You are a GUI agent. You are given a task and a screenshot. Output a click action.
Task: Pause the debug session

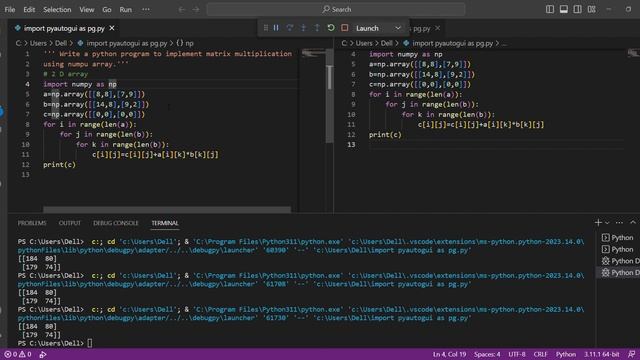(276, 28)
